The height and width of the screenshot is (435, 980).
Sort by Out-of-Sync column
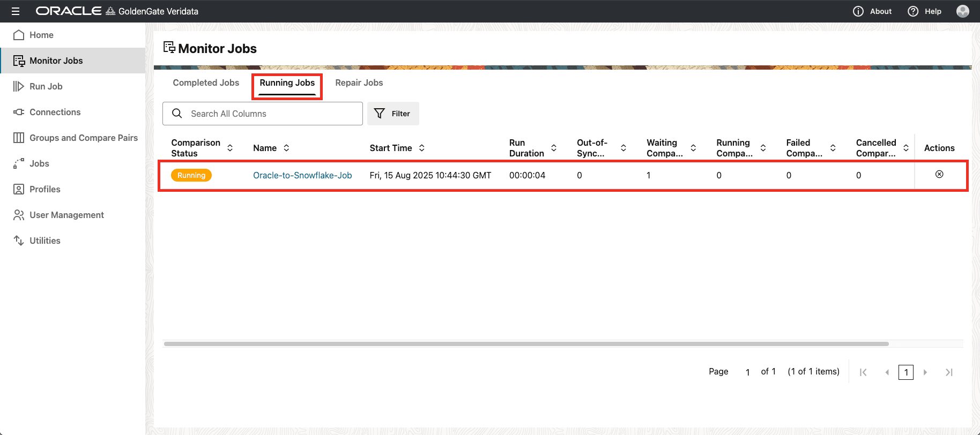pos(623,148)
